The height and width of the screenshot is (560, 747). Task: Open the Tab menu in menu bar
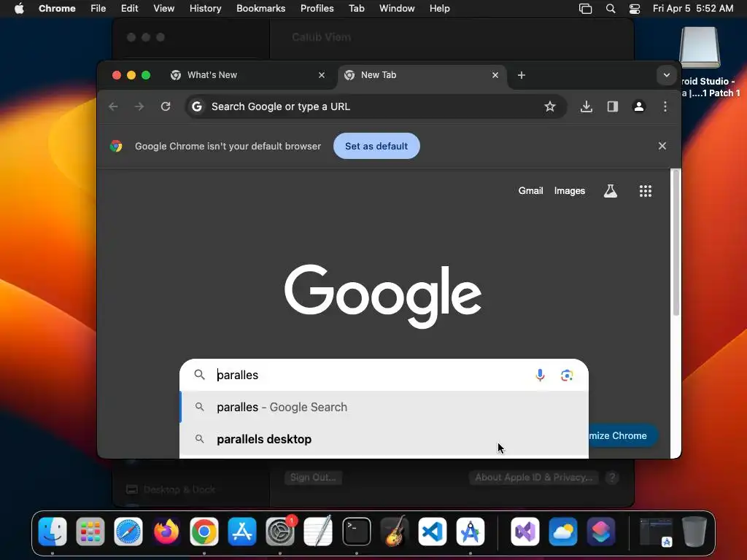pos(356,9)
